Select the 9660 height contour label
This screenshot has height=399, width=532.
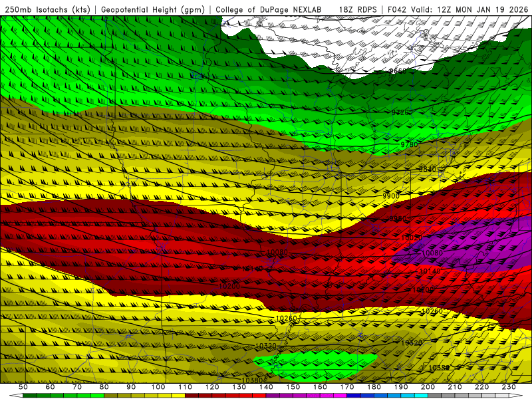point(398,71)
